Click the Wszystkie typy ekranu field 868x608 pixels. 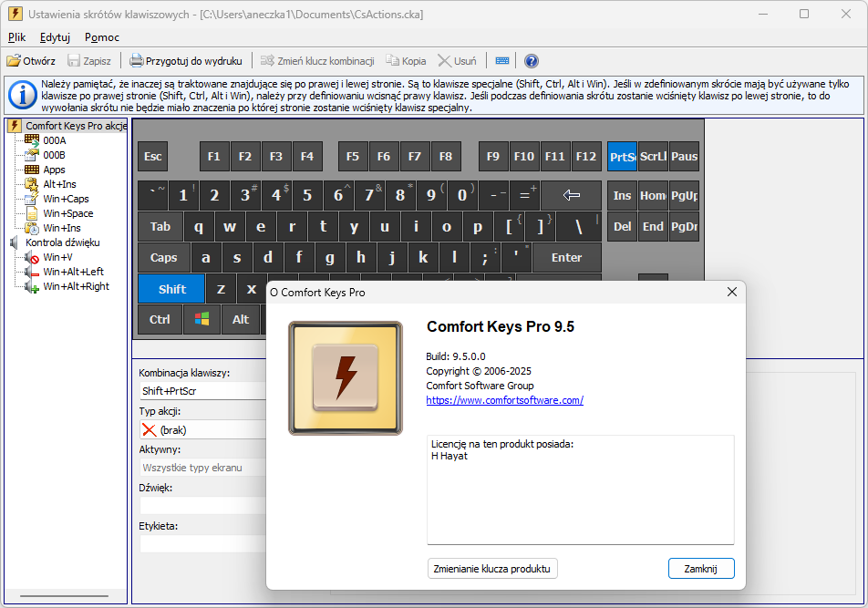[203, 468]
